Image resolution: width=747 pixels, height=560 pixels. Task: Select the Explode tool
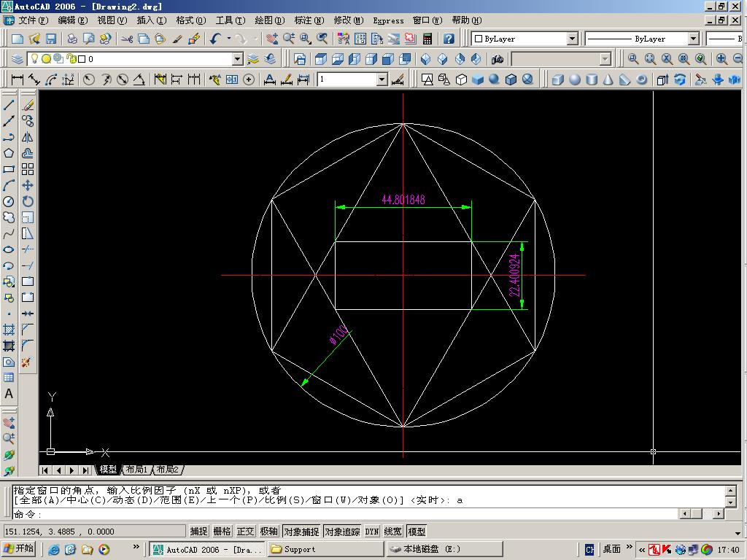(27, 362)
